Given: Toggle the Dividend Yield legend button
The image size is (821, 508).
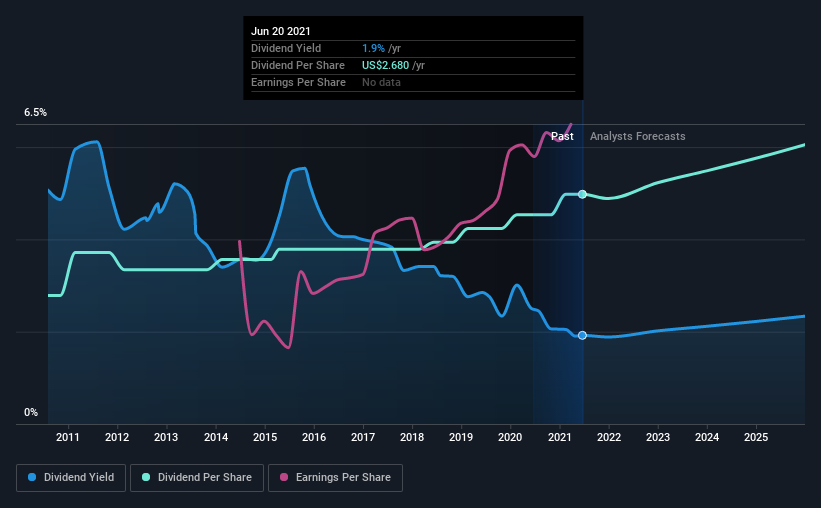Looking at the screenshot, I should coord(71,478).
